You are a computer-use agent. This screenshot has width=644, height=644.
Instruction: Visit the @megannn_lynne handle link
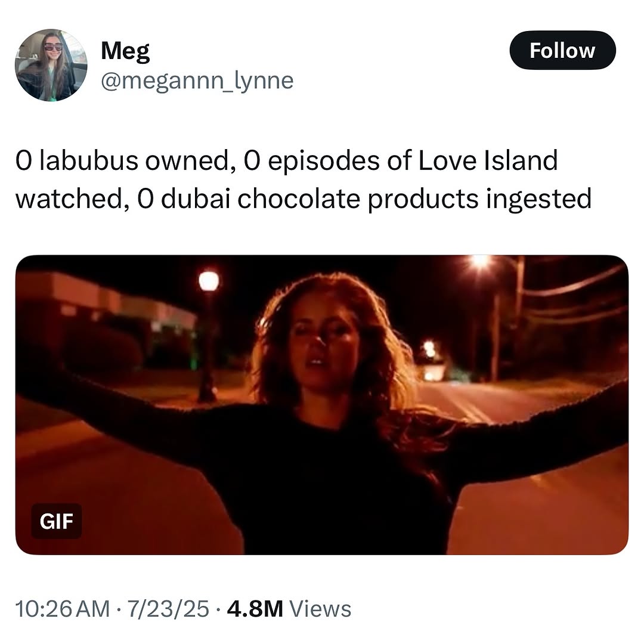[x=197, y=81]
